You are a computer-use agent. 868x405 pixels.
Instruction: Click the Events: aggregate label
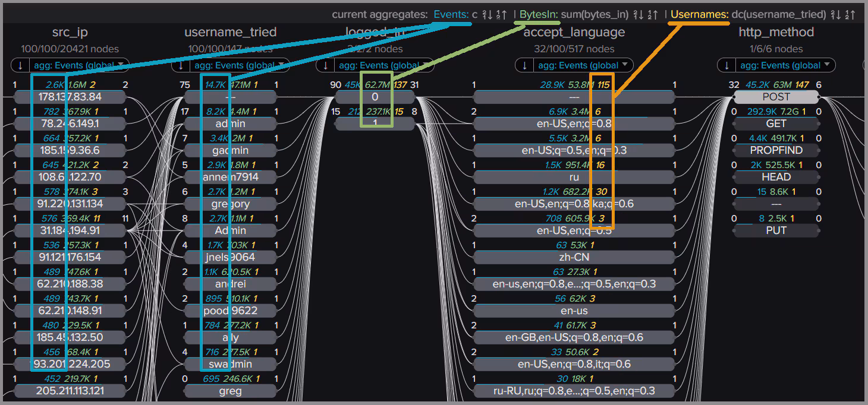tap(451, 14)
